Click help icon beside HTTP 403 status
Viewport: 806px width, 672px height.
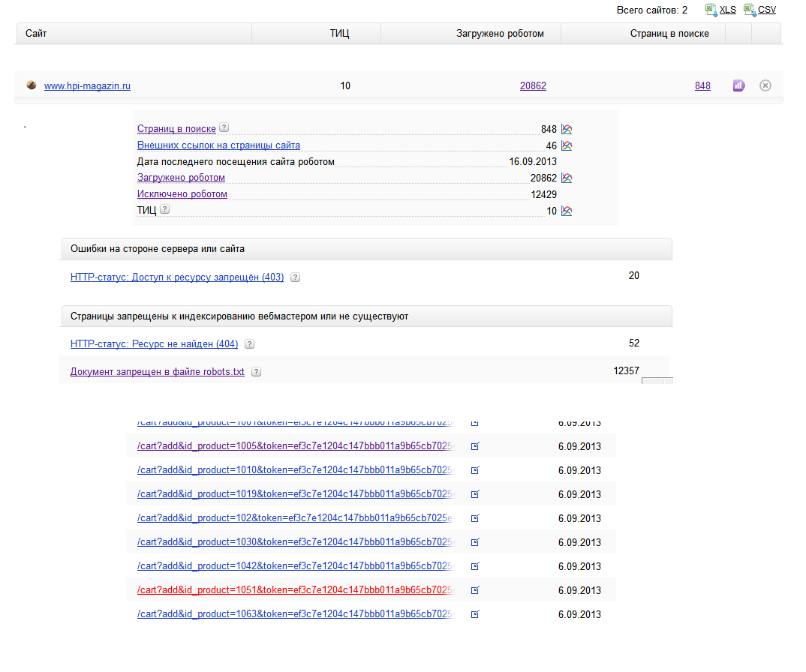click(295, 277)
